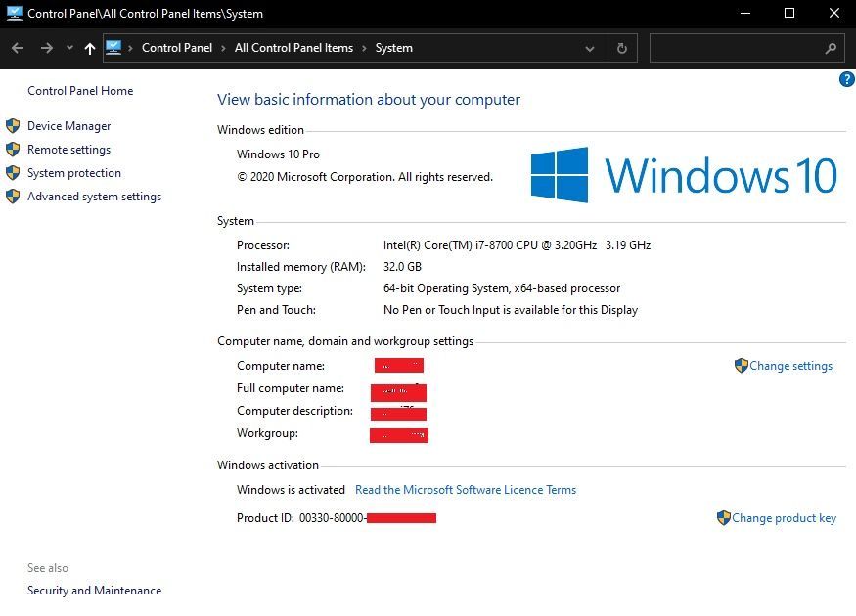Open Remote settings link

68,150
